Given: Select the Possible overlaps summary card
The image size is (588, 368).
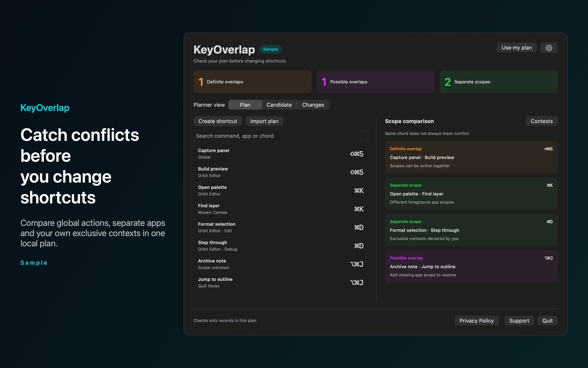Looking at the screenshot, I should 375,82.
